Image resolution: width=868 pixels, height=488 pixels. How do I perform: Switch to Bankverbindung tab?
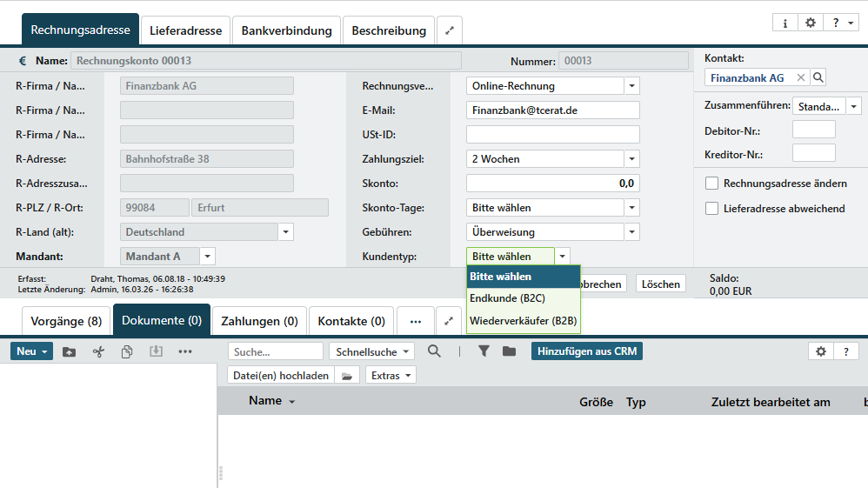point(287,30)
